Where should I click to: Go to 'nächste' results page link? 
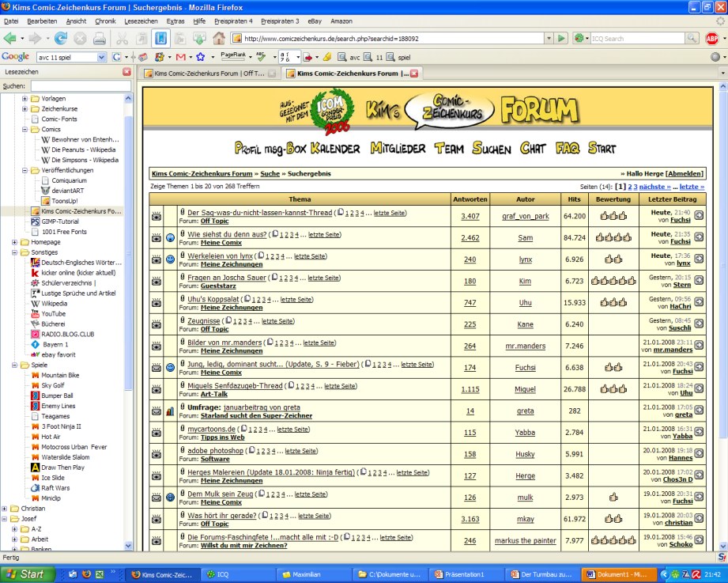coord(654,187)
